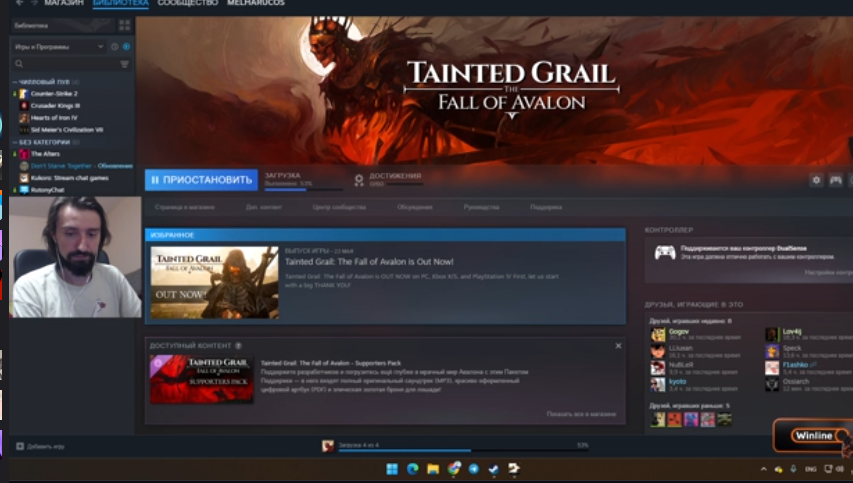The height and width of the screenshot is (483, 853).
Task: Open friend F1ashko's profile
Action: (x=795, y=364)
